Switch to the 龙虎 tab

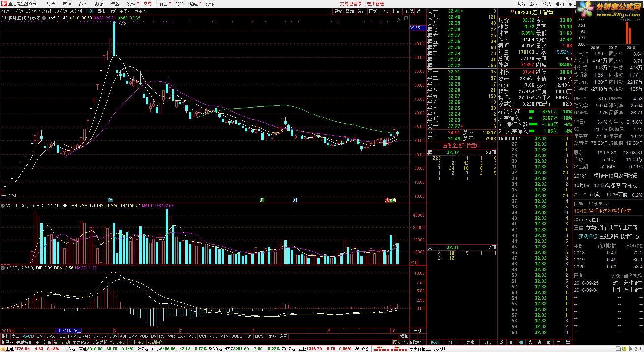[470, 342]
